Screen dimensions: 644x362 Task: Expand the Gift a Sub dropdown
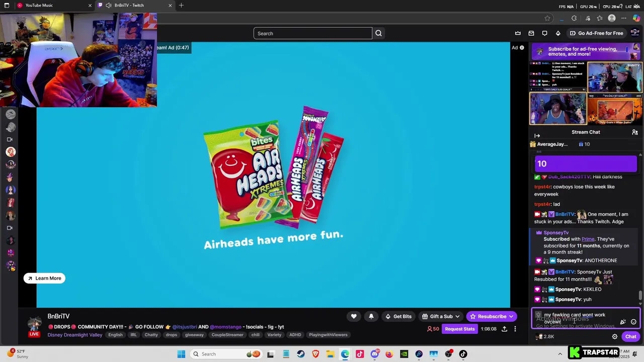coord(457,316)
